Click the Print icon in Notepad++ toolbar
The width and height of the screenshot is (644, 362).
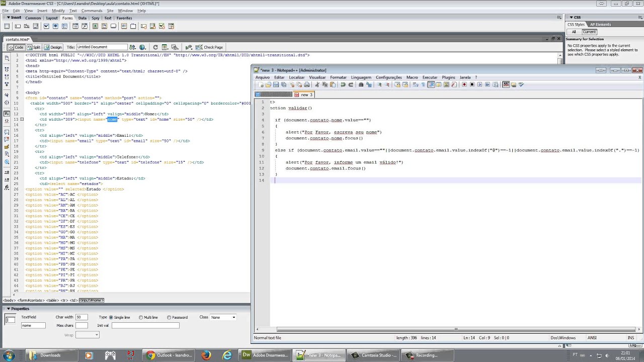tap(307, 84)
